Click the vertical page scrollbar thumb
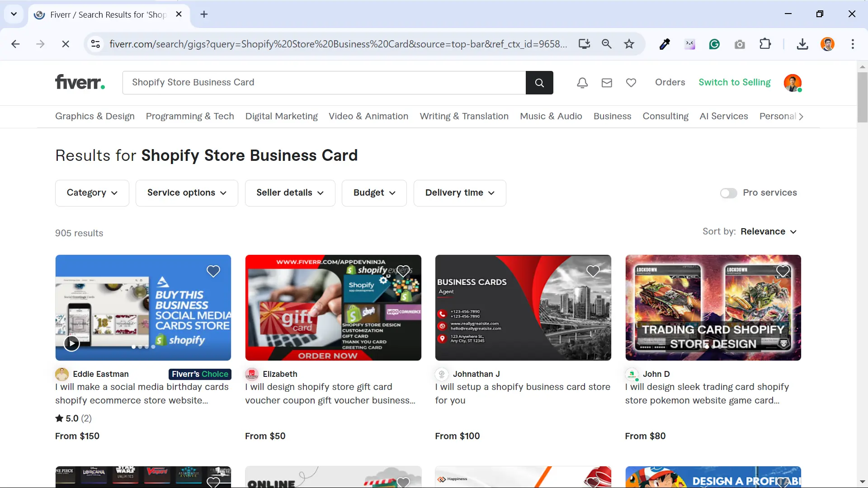 click(x=862, y=97)
